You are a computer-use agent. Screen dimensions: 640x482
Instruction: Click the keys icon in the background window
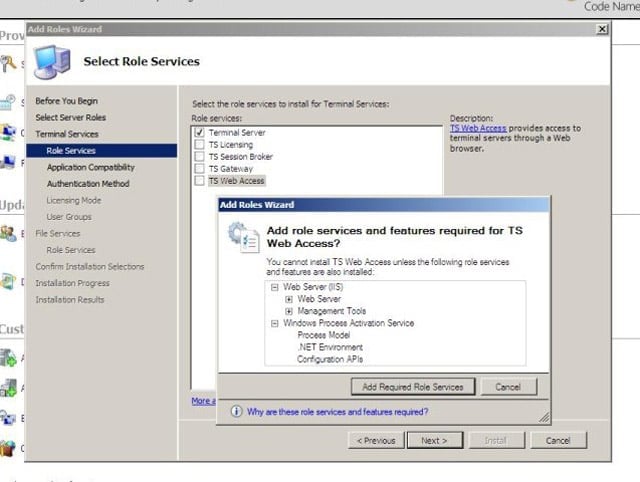pos(8,63)
